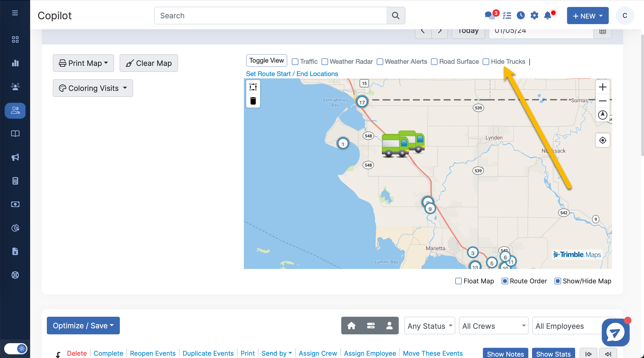Viewport: 644px width, 358px height.
Task: Open the Any Status dropdown
Action: point(430,326)
